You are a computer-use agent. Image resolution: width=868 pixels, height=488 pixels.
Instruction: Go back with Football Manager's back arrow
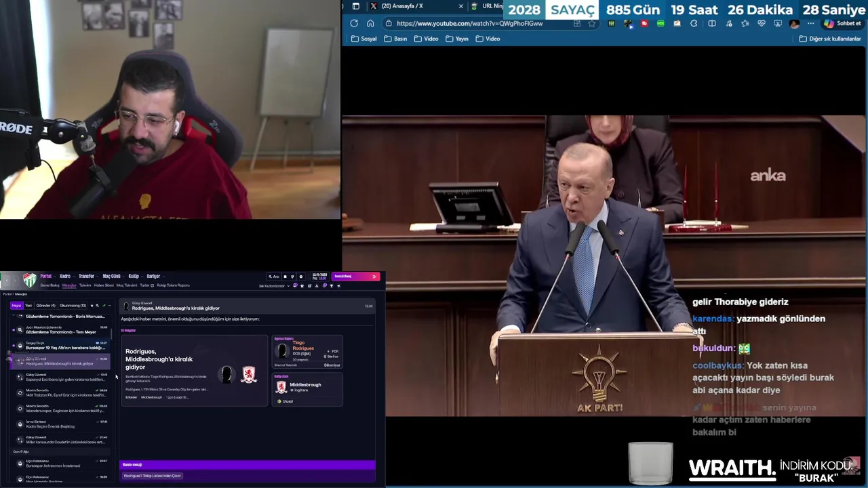click(x=7, y=281)
